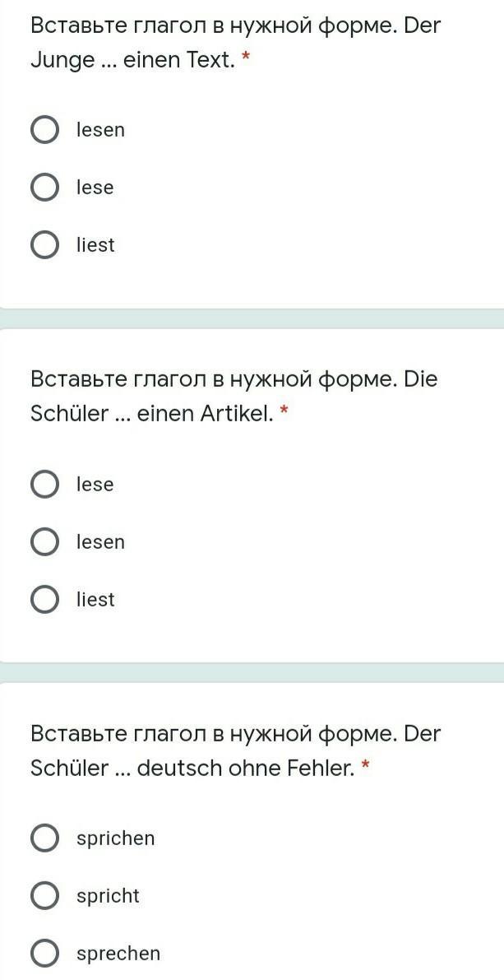Select the 'lesen' radio button for the Der Junge question
This screenshot has height=980, width=504.
(44, 130)
